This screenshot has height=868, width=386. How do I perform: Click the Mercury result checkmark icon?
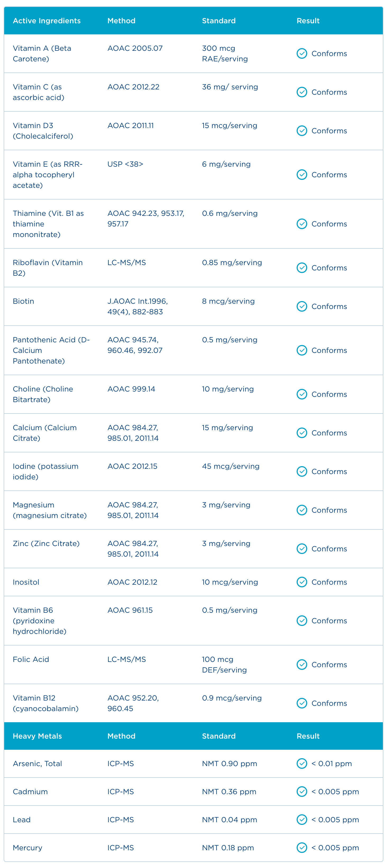[x=301, y=847]
